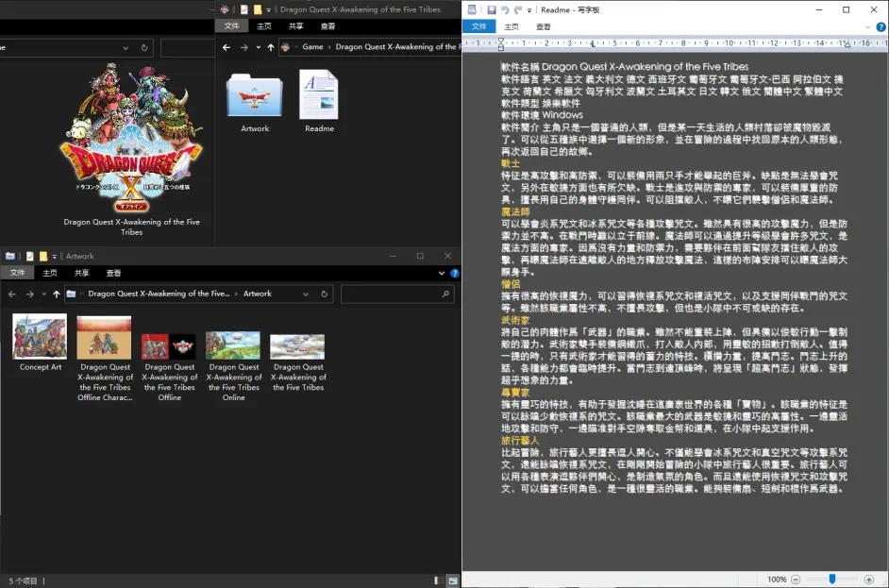
Task: Select the Concept Art thumbnail
Action: 39,335
